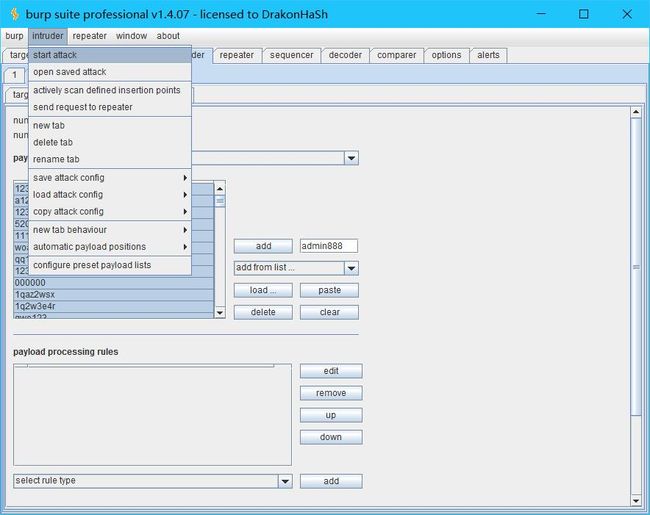Select payload 1qaz2wsx in list
Screen dimensions: 650x515
coord(114,294)
